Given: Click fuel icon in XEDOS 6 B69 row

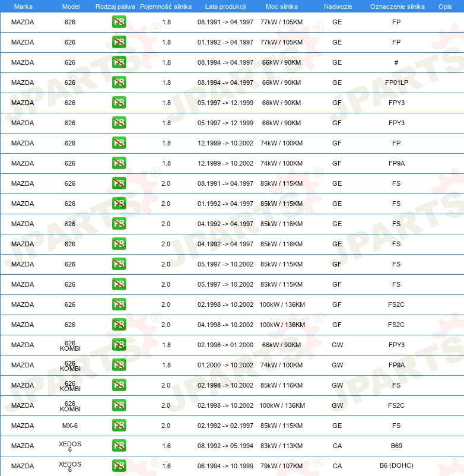Looking at the screenshot, I should (x=119, y=446).
